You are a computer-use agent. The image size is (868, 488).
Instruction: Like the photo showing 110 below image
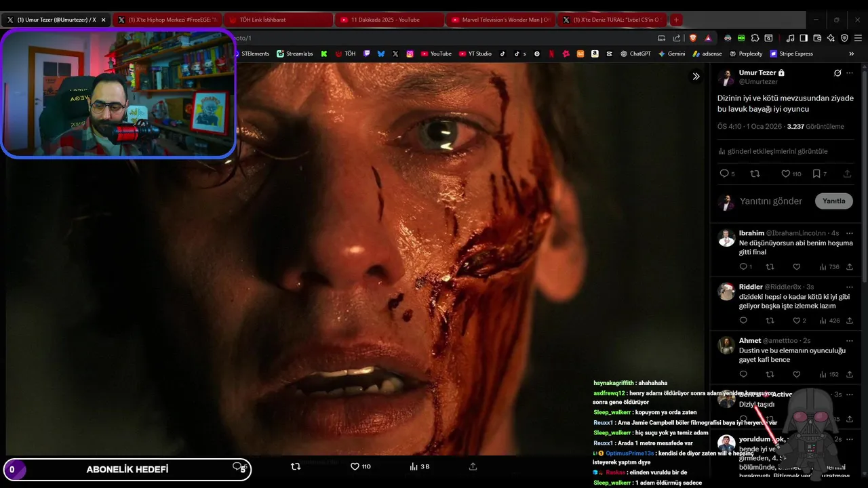(360, 466)
